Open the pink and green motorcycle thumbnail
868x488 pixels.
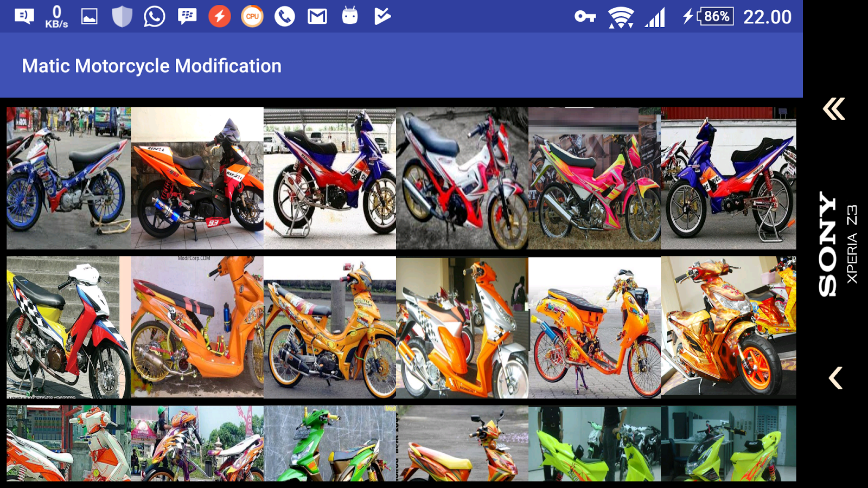pos(595,178)
